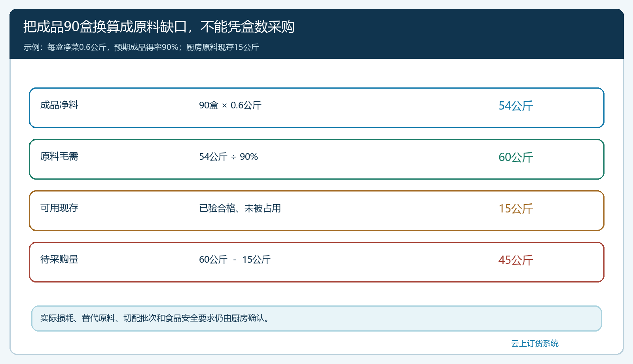633x364 pixels.
Task: Click the 54公斤 result value
Action: tap(515, 106)
